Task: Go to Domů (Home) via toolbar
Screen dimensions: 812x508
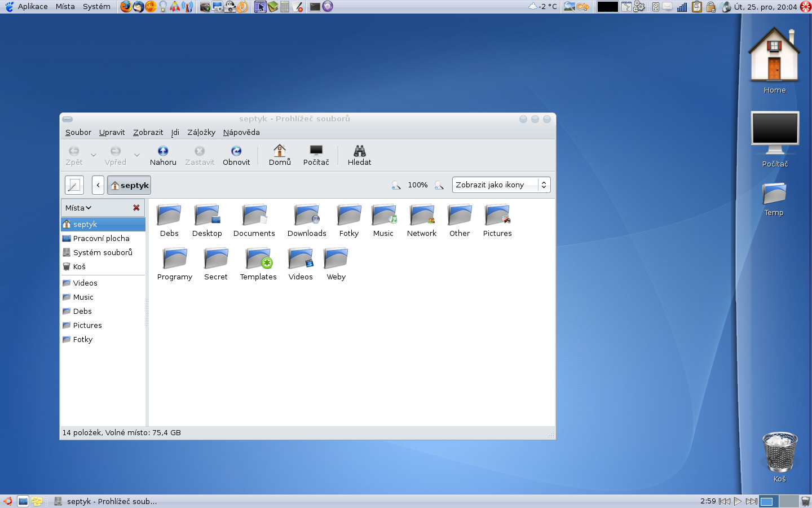Action: pos(280,155)
